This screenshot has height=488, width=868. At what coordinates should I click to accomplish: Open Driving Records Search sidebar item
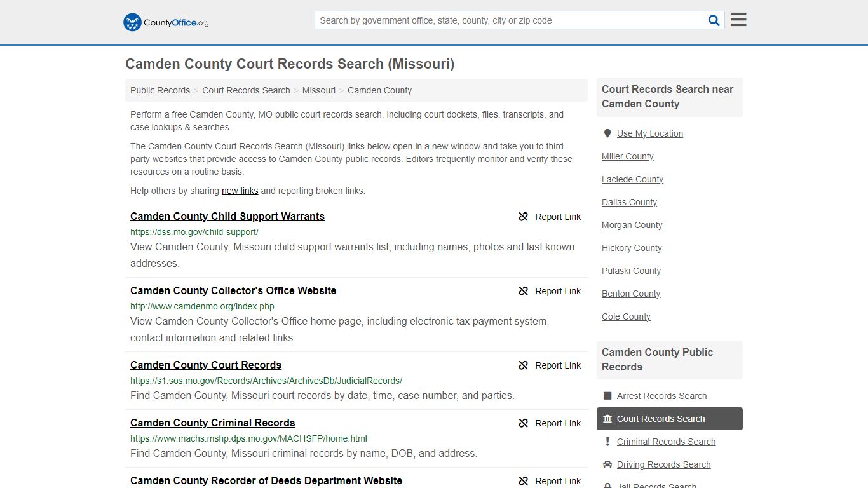click(664, 464)
